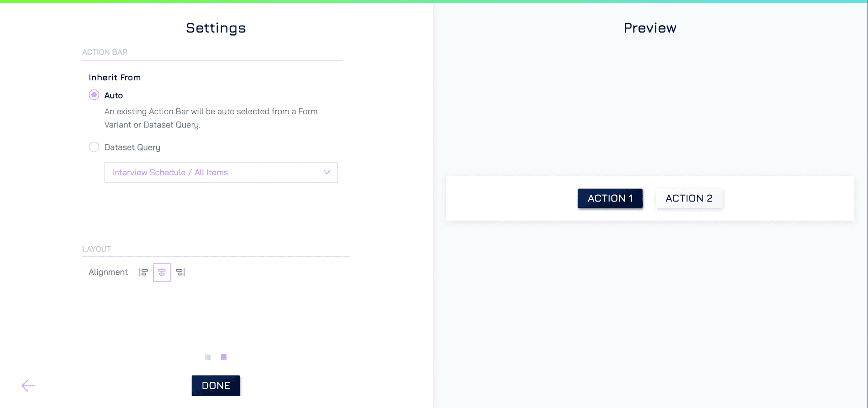This screenshot has height=408, width=868.
Task: Click the Dataset Query option label
Action: [x=132, y=147]
